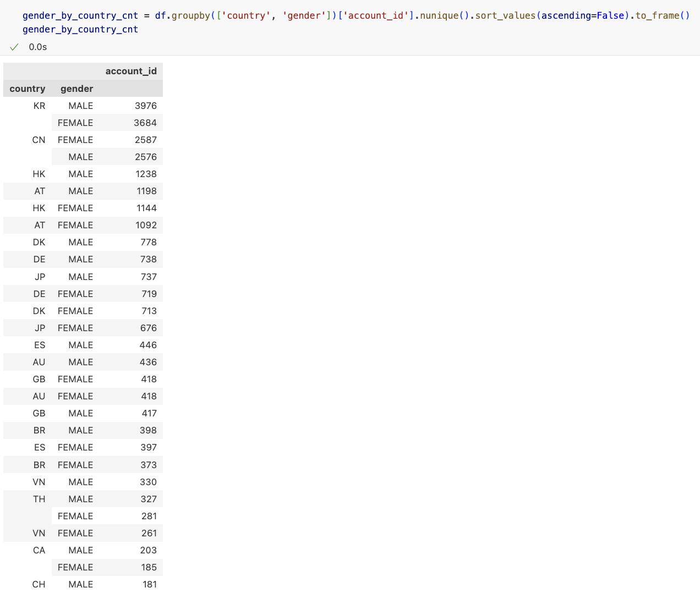Select the HK label beside value 1238
Viewport: 700px width, 593px height.
[x=39, y=174]
